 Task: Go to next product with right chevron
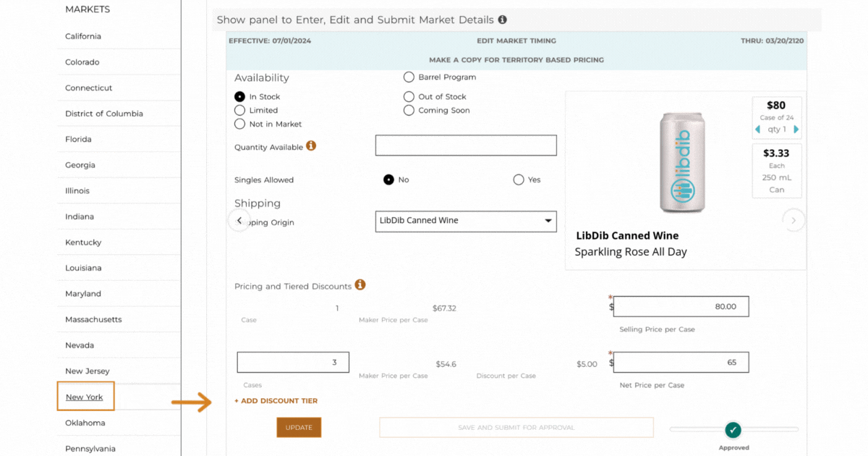(793, 220)
